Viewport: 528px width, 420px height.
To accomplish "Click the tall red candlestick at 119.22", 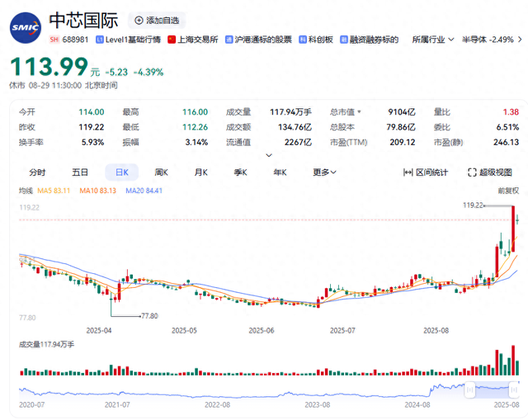I will [513, 229].
